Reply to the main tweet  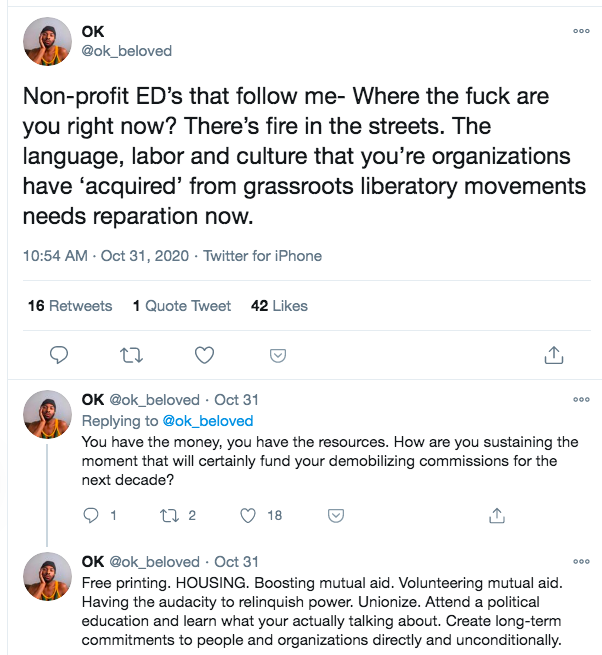tap(59, 355)
